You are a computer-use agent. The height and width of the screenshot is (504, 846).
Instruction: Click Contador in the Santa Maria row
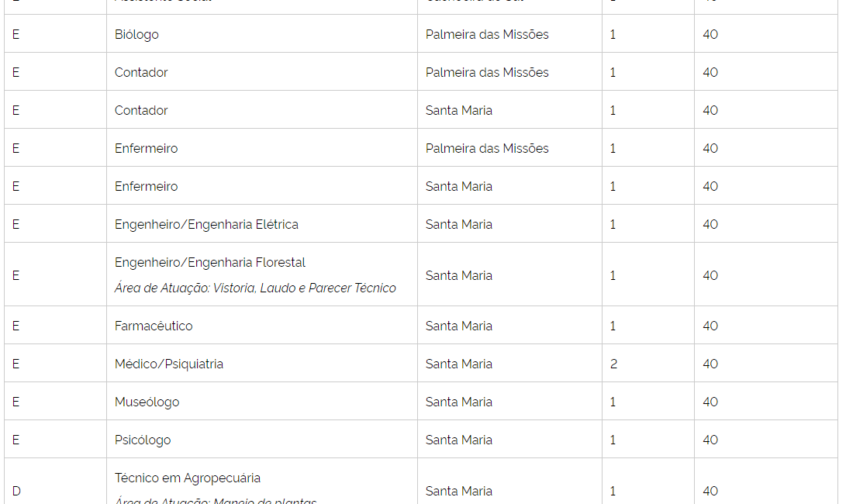click(x=141, y=110)
